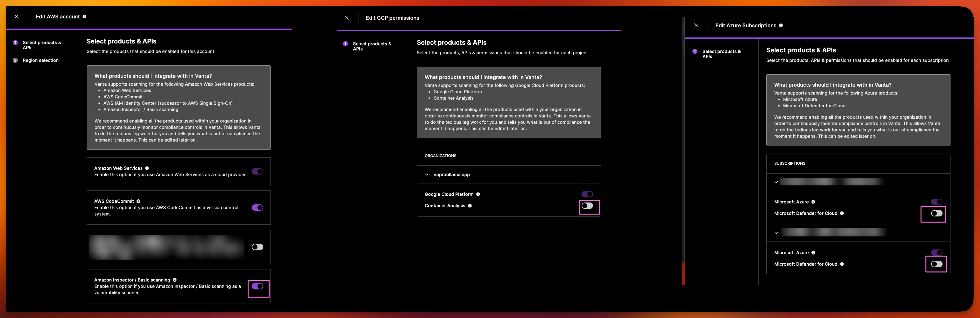Click info icon beside Edit Azure Subscriptions title
Viewport: 980px width, 318px height.
click(781, 25)
